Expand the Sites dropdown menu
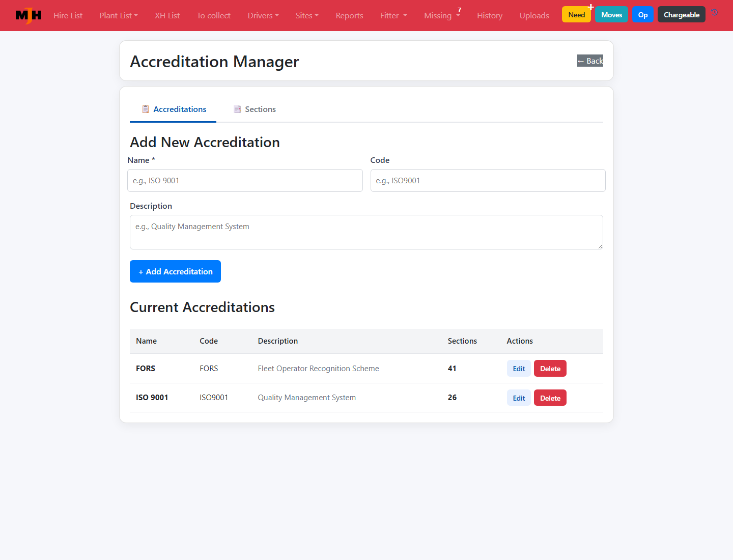Image resolution: width=733 pixels, height=560 pixels. click(x=307, y=15)
